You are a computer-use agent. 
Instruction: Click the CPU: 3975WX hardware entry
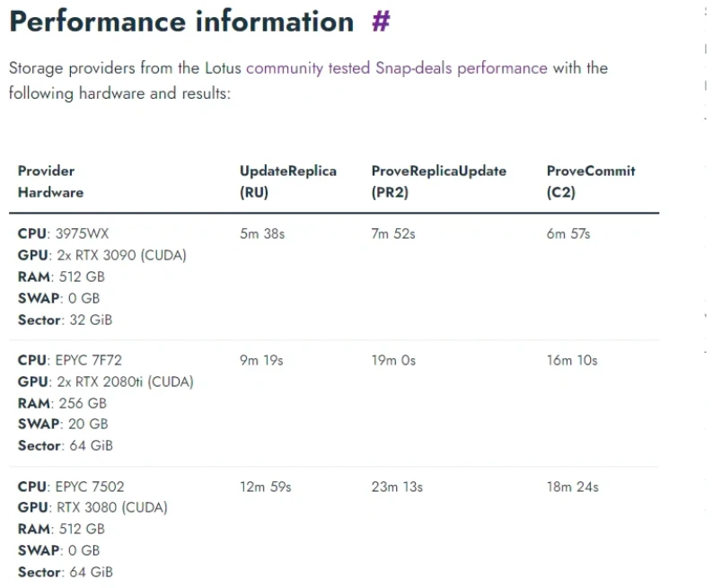[x=63, y=233]
